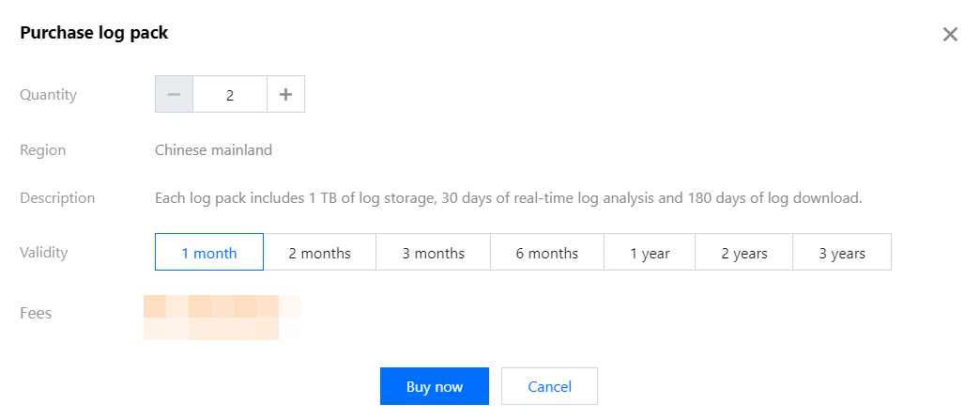Cancel the log pack purchase
Image resolution: width=980 pixels, height=420 pixels.
(x=549, y=386)
